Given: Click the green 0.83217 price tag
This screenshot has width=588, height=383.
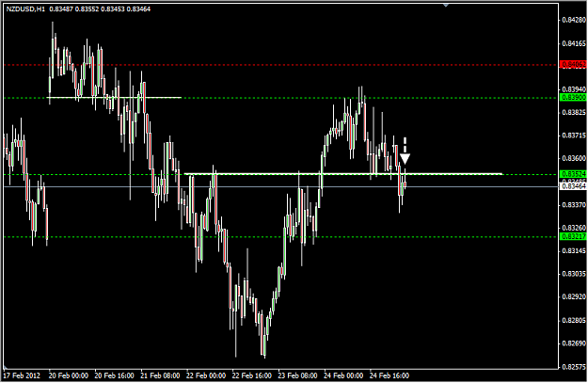Looking at the screenshot, I should pos(573,237).
